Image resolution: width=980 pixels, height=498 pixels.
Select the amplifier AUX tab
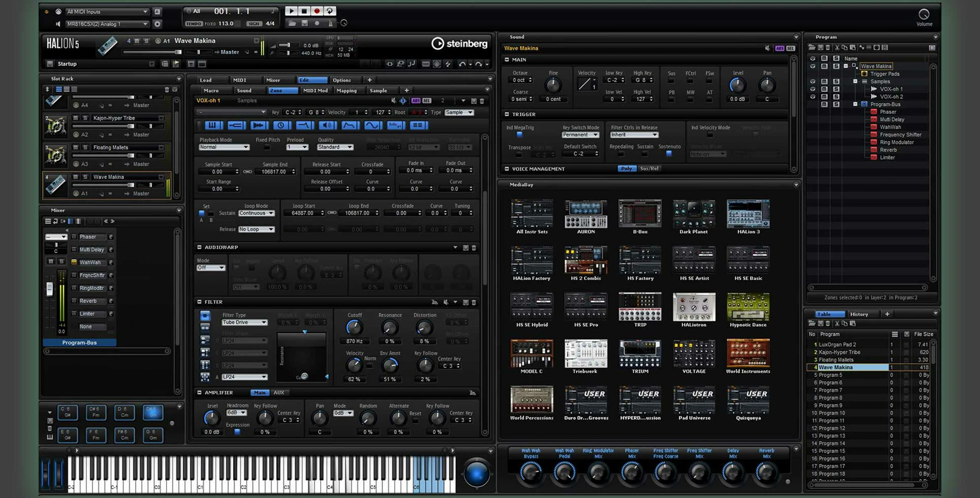(279, 392)
